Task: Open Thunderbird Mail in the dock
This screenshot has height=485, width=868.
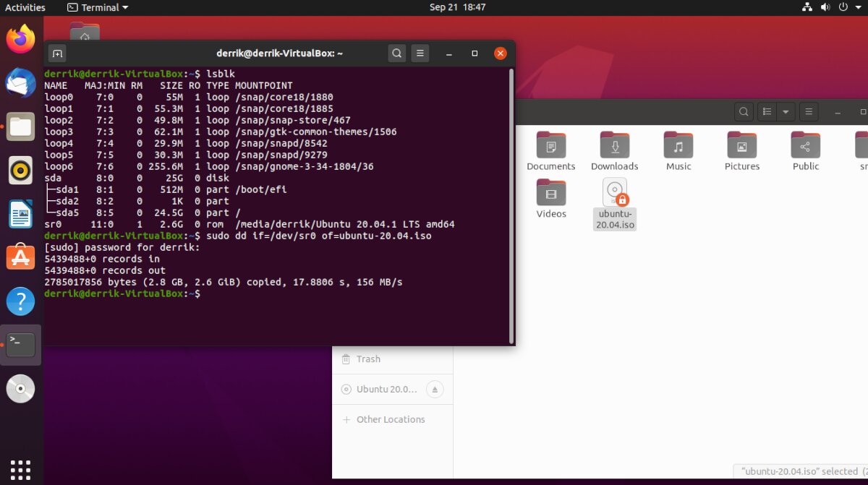Action: [20, 83]
